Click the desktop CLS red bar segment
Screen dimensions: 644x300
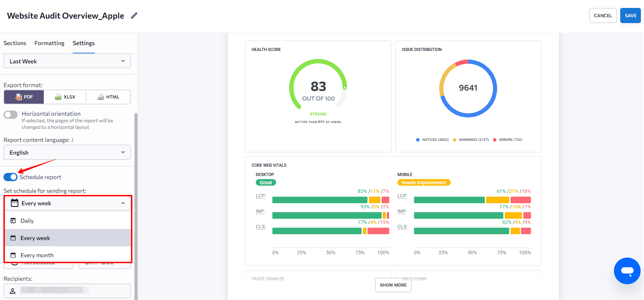click(379, 231)
